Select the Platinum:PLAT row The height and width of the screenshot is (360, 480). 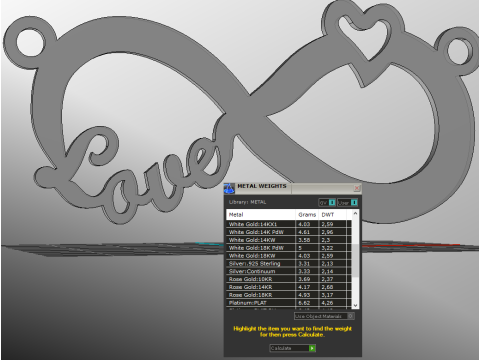point(289,303)
